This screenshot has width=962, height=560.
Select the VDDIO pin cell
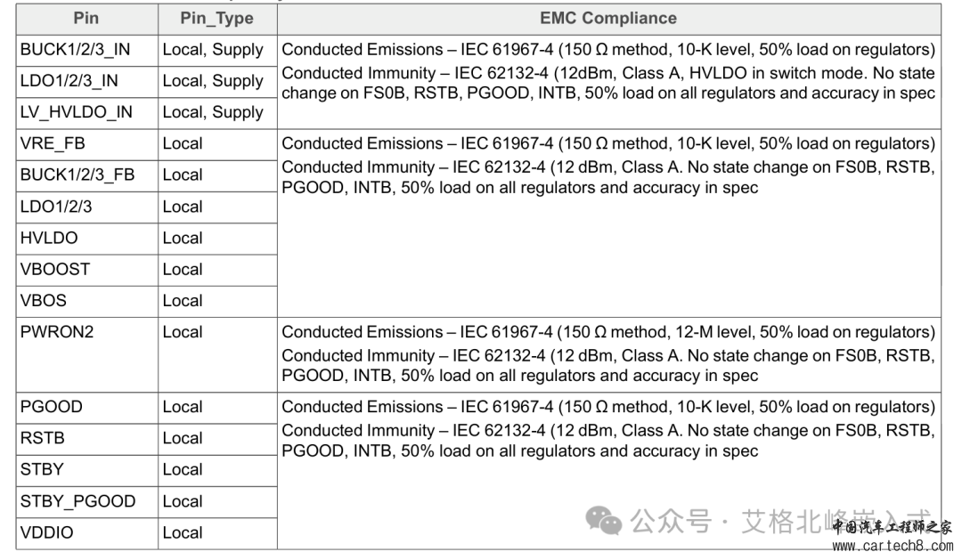tap(86, 533)
